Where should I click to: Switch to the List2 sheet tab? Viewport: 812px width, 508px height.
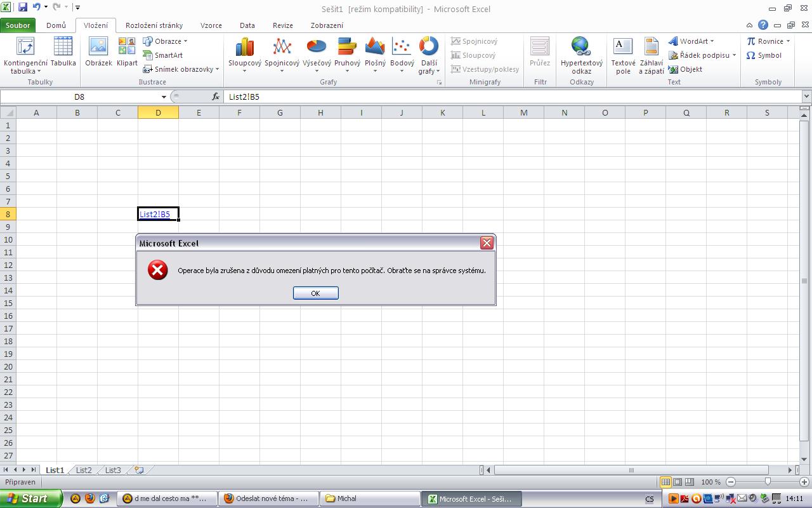coord(84,470)
